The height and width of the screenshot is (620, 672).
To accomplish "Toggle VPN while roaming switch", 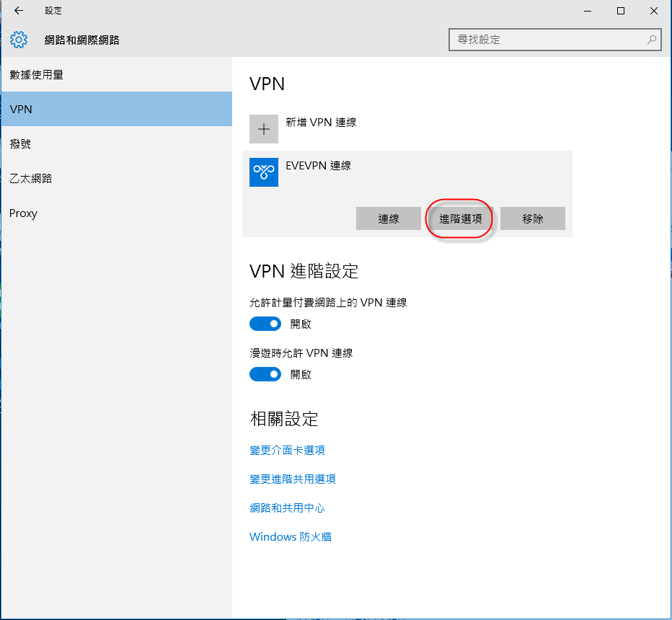I will 265,374.
